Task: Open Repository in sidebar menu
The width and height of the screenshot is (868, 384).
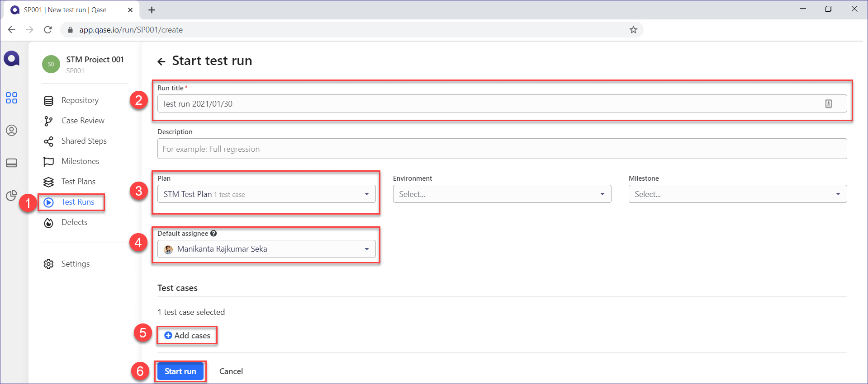Action: click(x=80, y=100)
